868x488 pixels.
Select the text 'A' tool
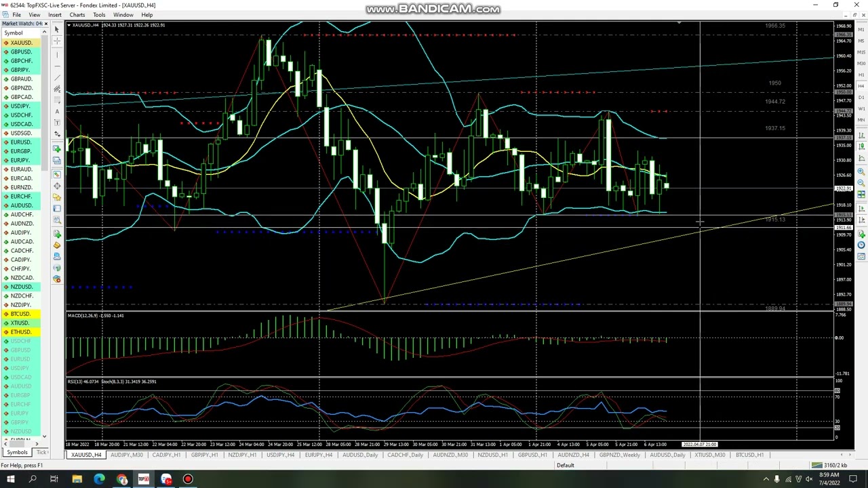(57, 110)
